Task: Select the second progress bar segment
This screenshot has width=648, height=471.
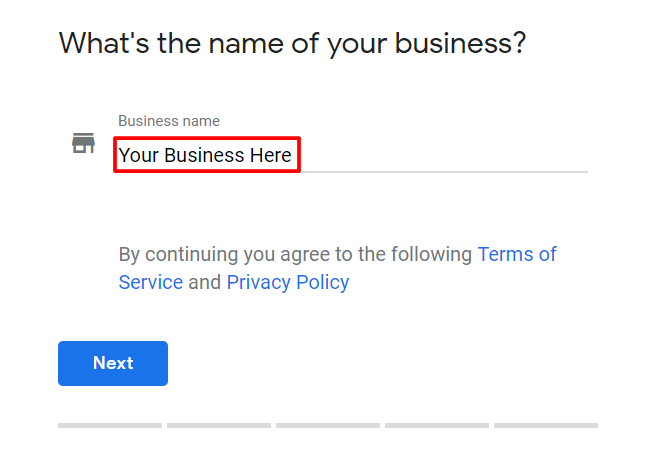Action: (x=219, y=426)
